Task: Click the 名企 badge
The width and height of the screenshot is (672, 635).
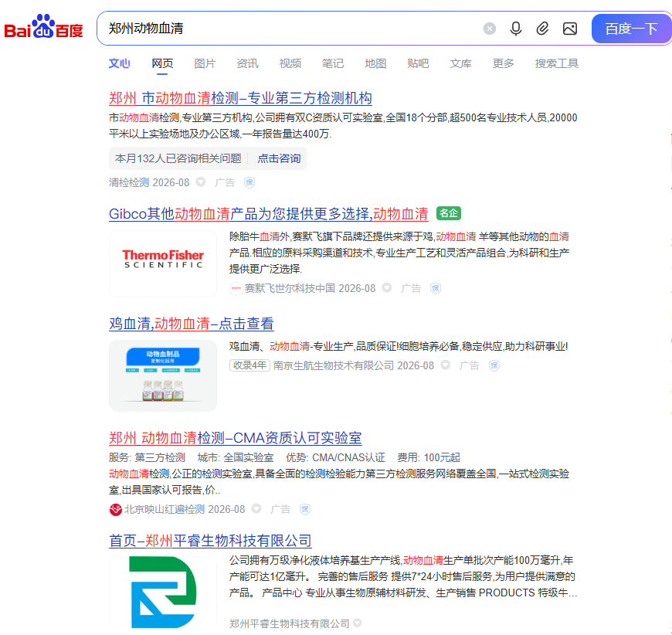Action: tap(448, 213)
